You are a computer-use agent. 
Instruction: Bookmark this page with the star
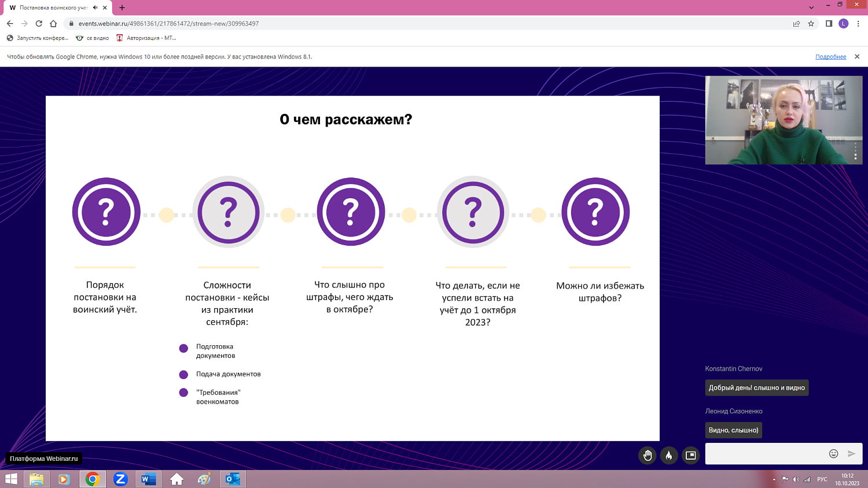pyautogui.click(x=811, y=24)
